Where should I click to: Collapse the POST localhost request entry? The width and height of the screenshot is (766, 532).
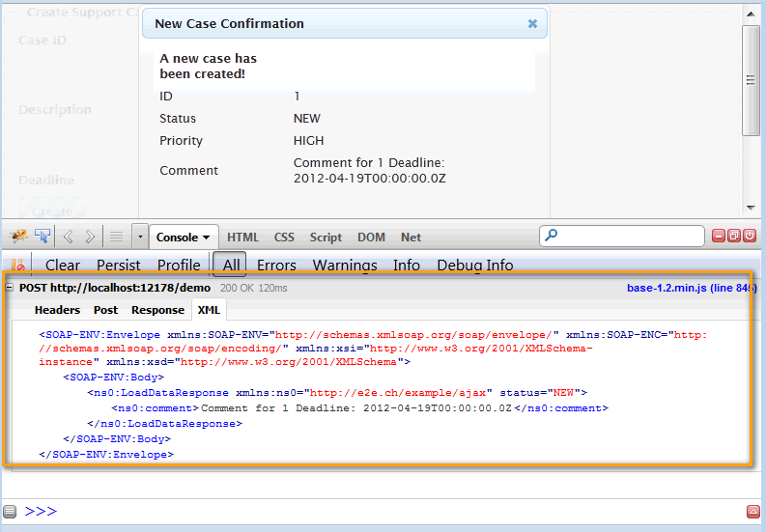(x=10, y=288)
